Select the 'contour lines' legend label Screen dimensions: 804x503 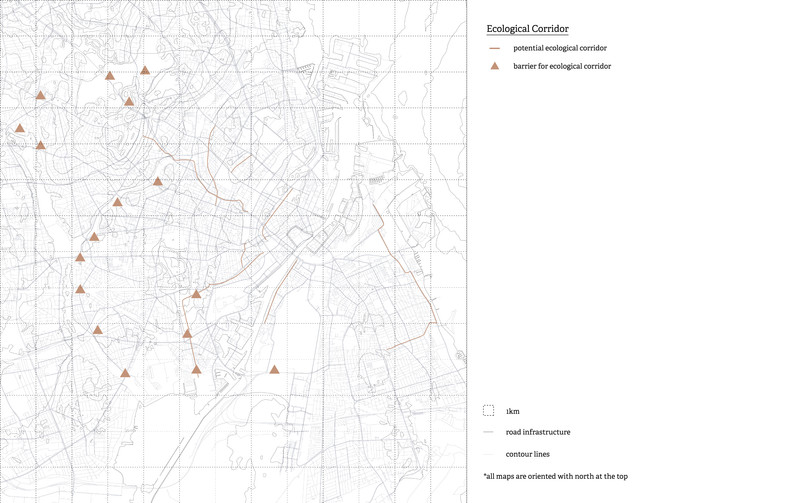tap(527, 454)
